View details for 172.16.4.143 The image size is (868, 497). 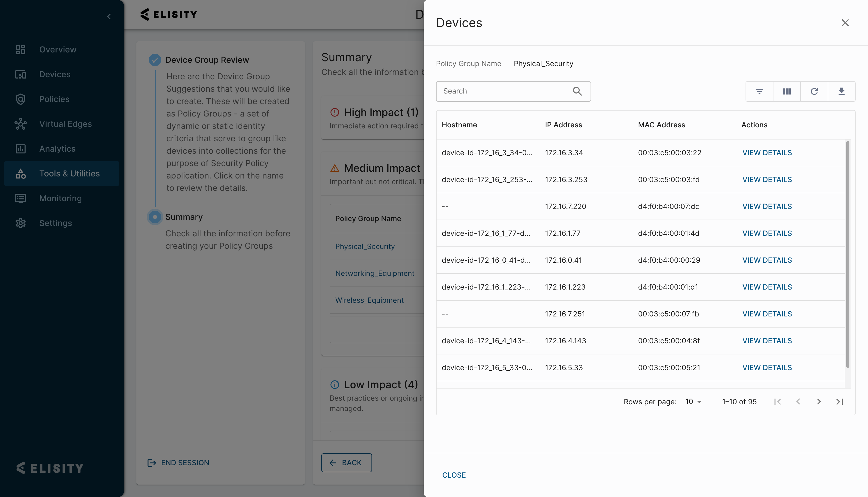tap(767, 341)
